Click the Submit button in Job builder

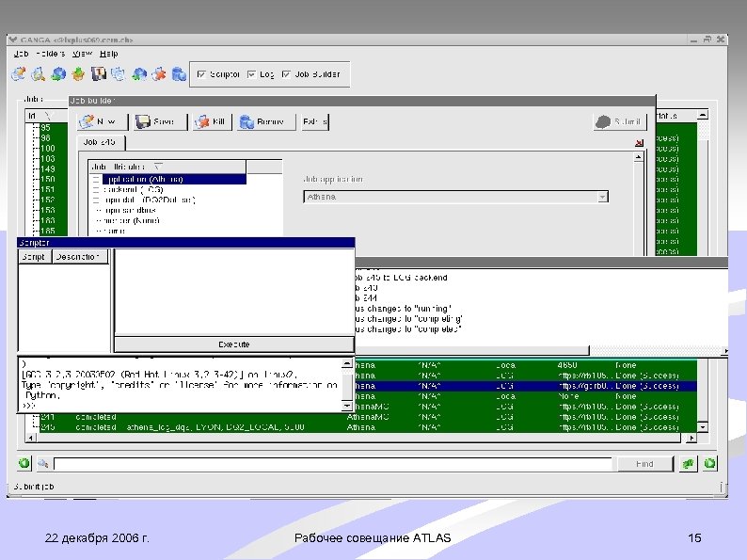[x=620, y=121]
